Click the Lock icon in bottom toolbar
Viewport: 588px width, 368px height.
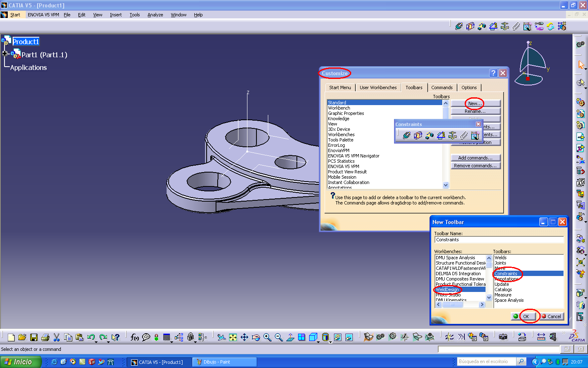[x=190, y=337]
